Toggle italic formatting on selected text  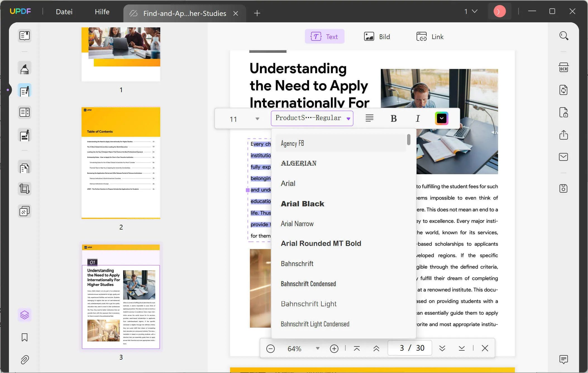coord(418,118)
